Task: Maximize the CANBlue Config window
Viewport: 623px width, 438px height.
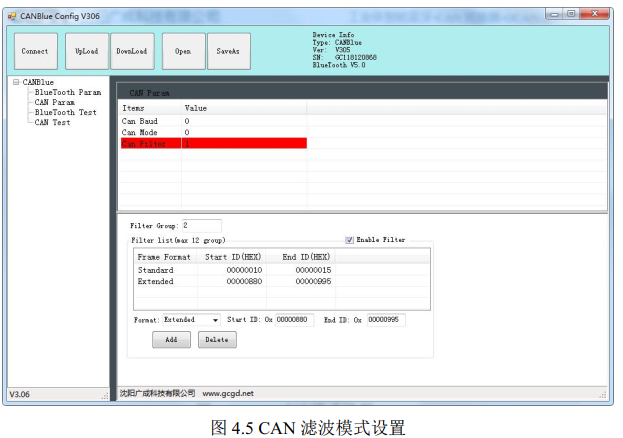Action: coord(571,14)
